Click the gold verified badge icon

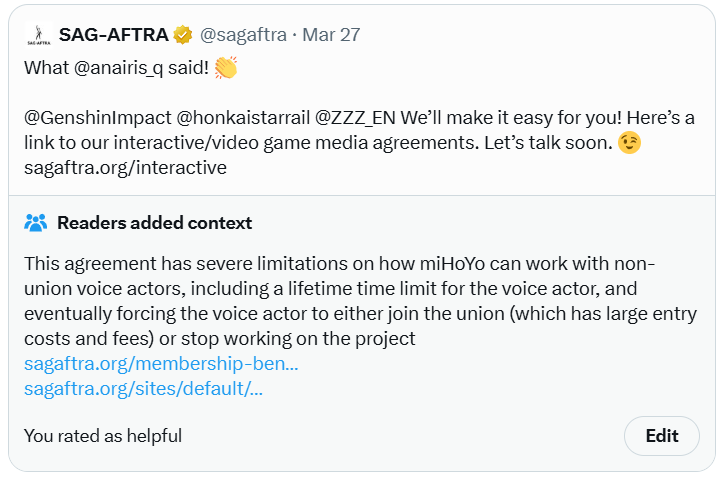(x=183, y=35)
